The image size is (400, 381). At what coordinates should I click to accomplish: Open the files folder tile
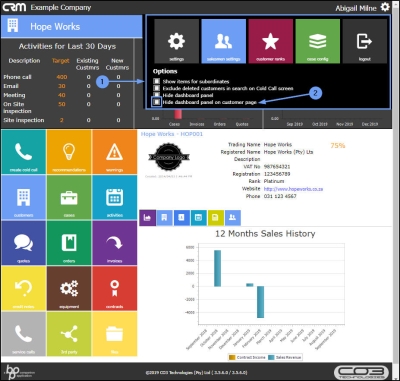(x=115, y=334)
